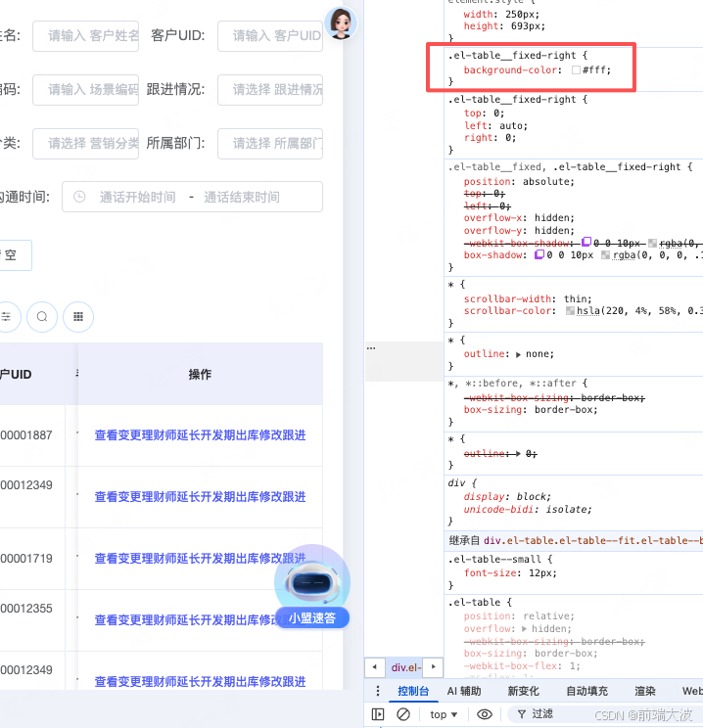Click the ellipsis in the elements panel
The width and height of the screenshot is (703, 728).
(x=371, y=347)
